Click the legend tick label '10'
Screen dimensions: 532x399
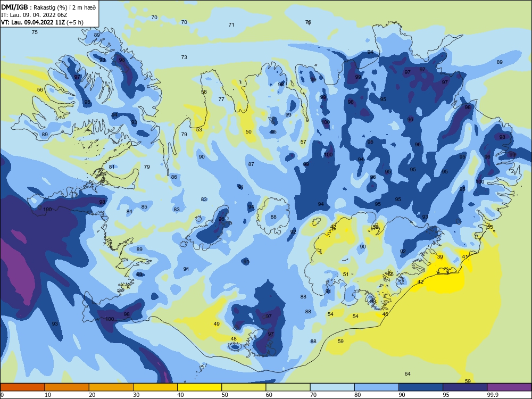point(48,395)
